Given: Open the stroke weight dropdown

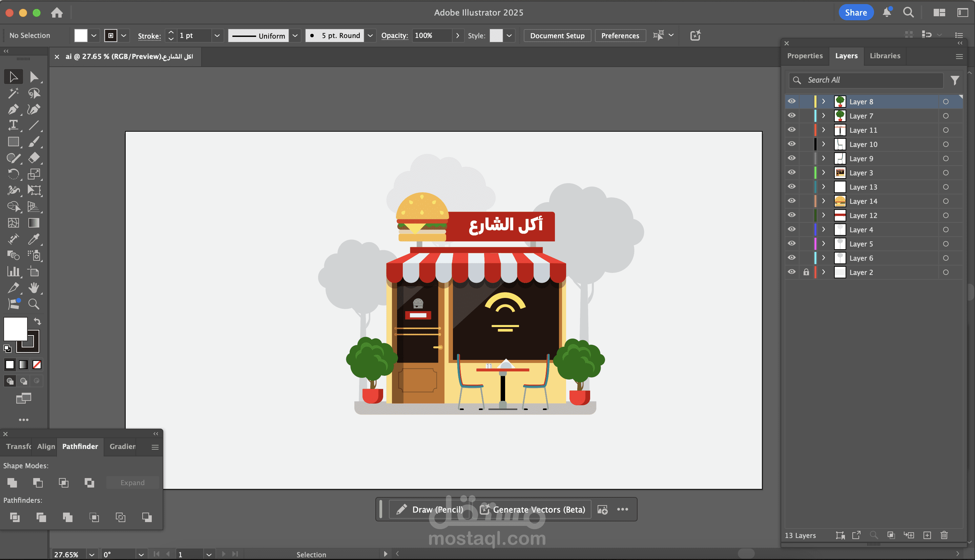Looking at the screenshot, I should pyautogui.click(x=217, y=36).
